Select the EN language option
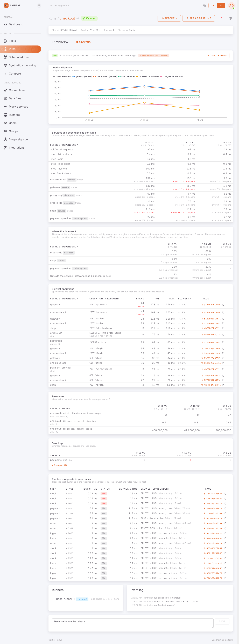This screenshot has width=239, height=644. click(221, 5)
